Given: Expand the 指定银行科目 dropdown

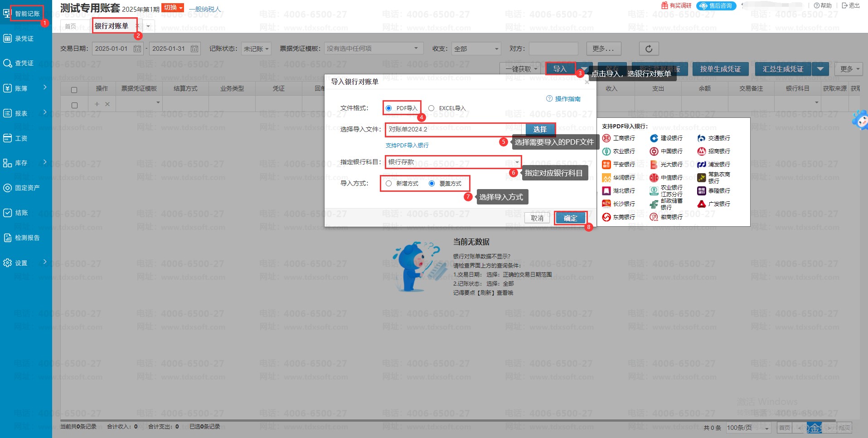Looking at the screenshot, I should coord(517,162).
